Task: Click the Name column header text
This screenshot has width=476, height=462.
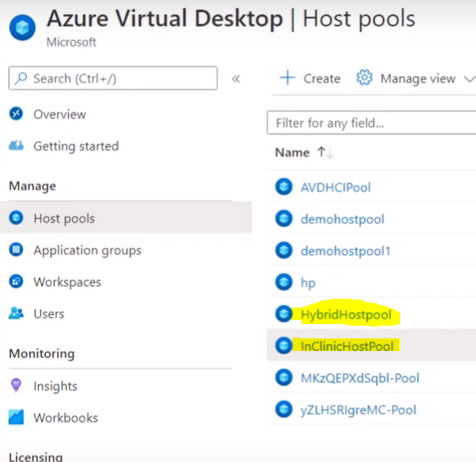Action: click(x=292, y=152)
